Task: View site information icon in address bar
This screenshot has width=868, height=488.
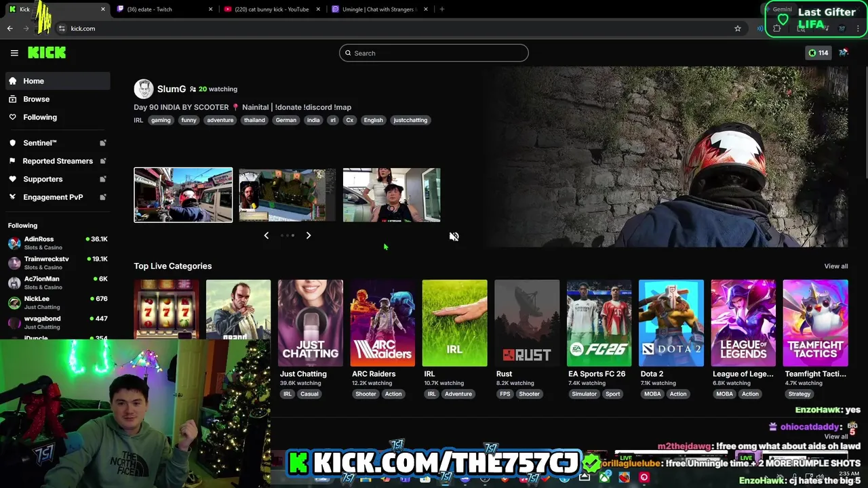Action: point(62,28)
